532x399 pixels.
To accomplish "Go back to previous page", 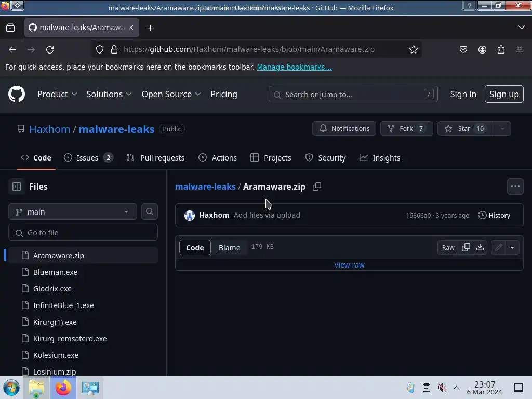I will tap(12, 49).
